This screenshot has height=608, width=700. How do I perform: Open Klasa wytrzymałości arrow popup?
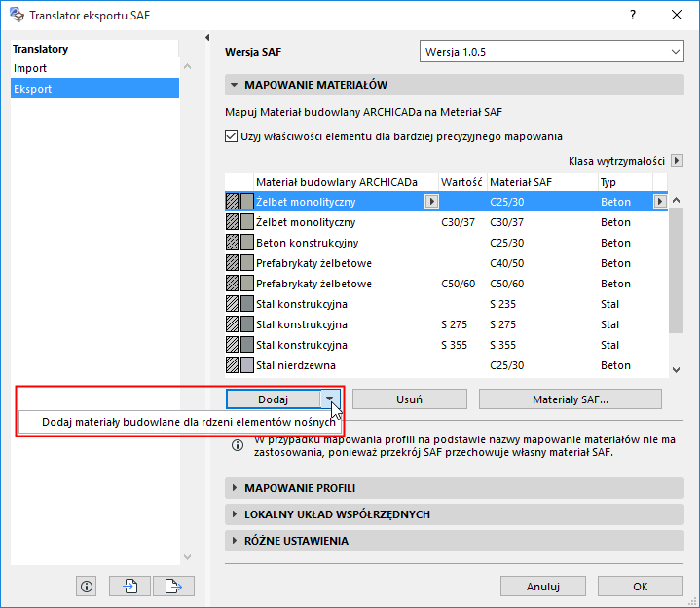(677, 161)
